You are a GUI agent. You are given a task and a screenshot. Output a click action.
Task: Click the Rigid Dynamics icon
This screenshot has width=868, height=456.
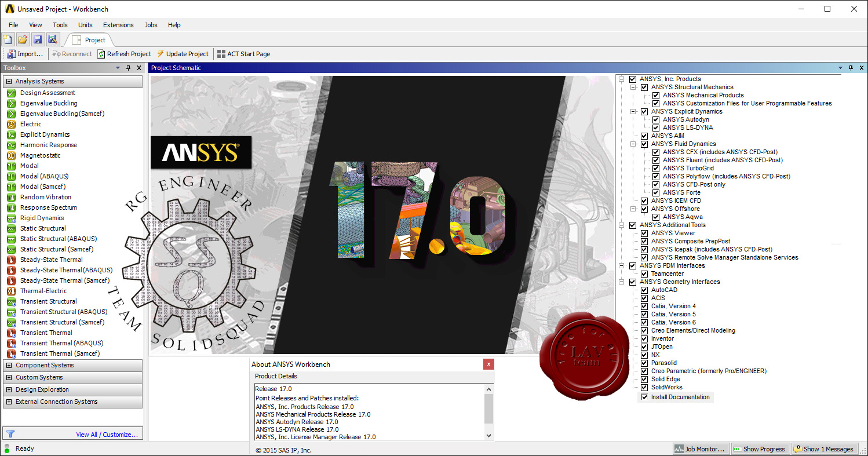11,218
